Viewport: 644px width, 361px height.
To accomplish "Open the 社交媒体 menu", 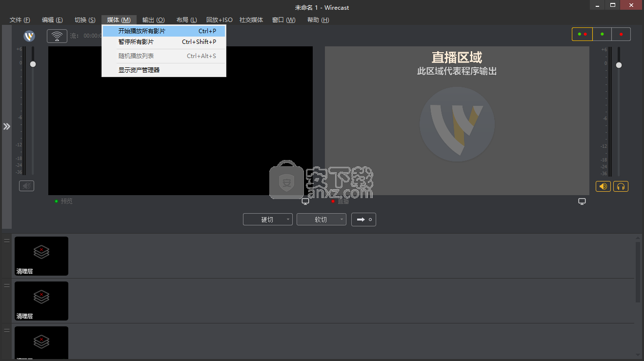I will point(251,20).
